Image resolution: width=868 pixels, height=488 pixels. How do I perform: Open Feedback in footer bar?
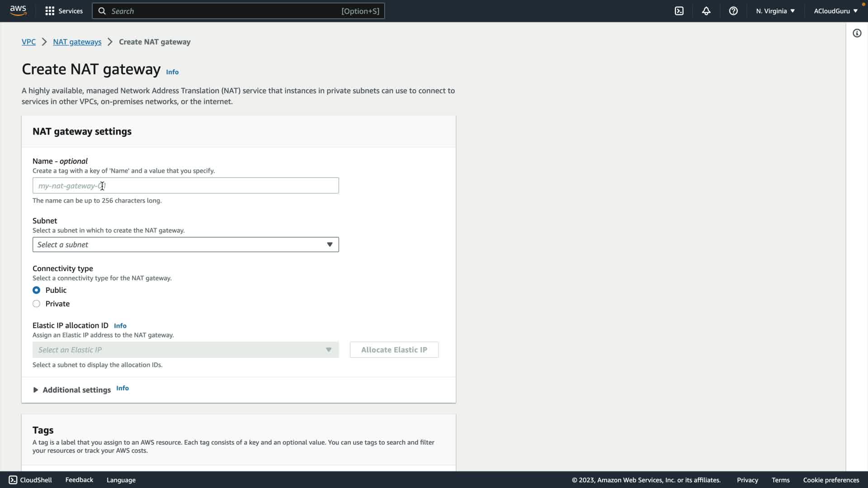(79, 480)
